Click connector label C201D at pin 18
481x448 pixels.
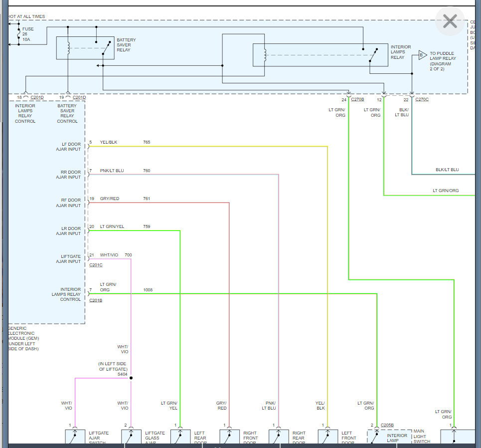point(37,97)
